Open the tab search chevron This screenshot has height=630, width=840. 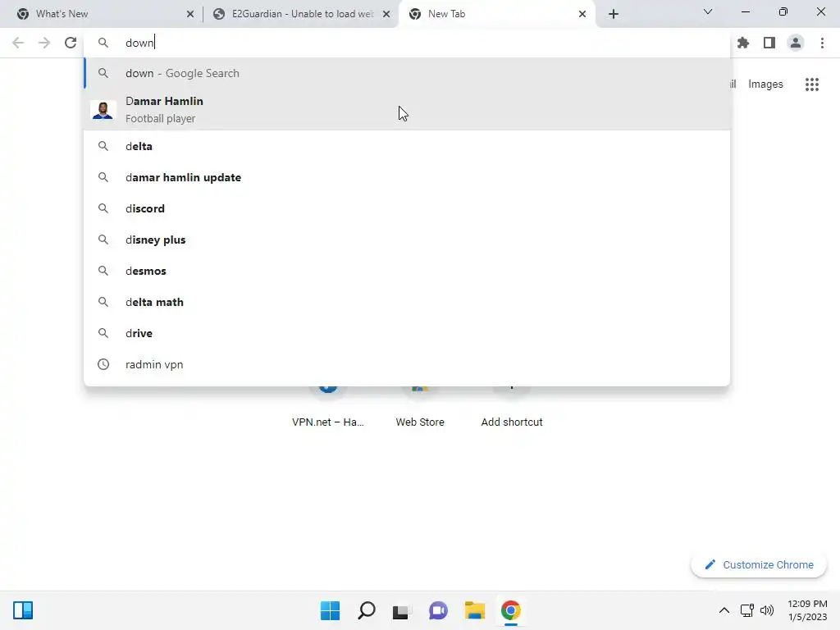pyautogui.click(x=708, y=11)
